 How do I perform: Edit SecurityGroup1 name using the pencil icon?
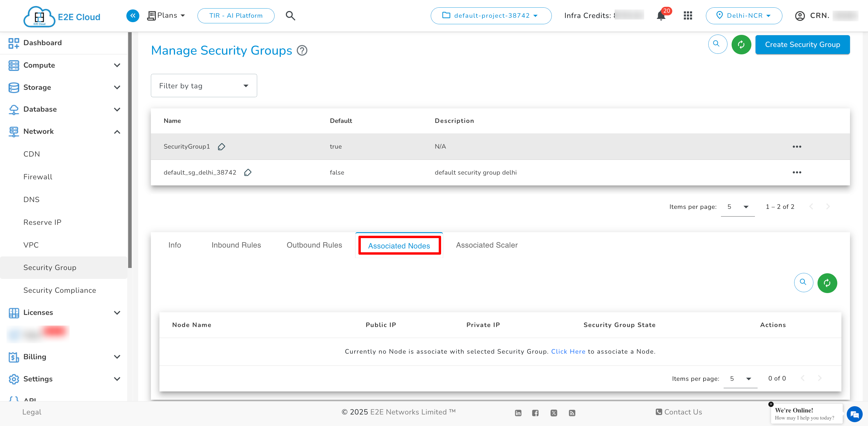(222, 147)
